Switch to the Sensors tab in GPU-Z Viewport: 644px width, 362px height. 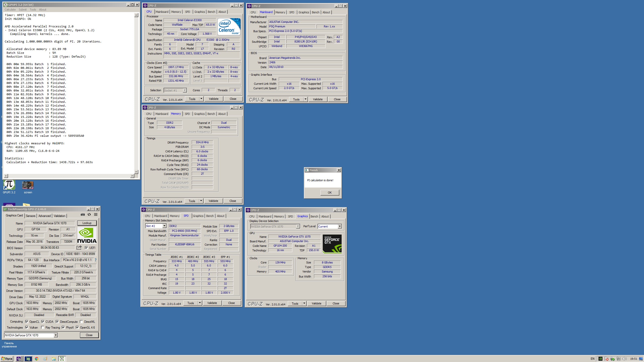click(30, 216)
